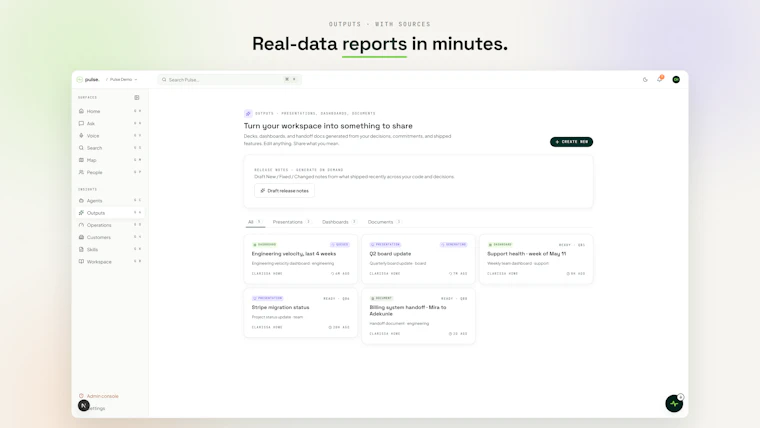Viewport: 760px width, 428px height.
Task: Click the Customers sidebar icon
Action: [x=81, y=237]
